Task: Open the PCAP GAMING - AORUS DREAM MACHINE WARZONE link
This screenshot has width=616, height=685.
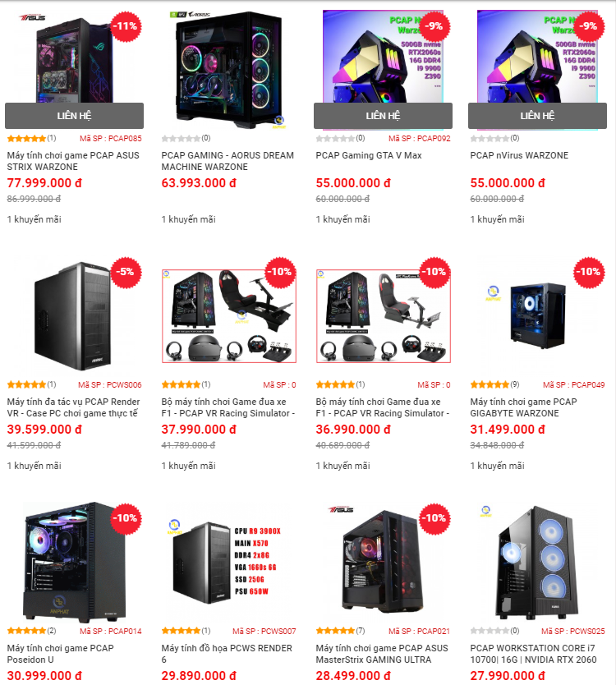Action: click(x=228, y=161)
